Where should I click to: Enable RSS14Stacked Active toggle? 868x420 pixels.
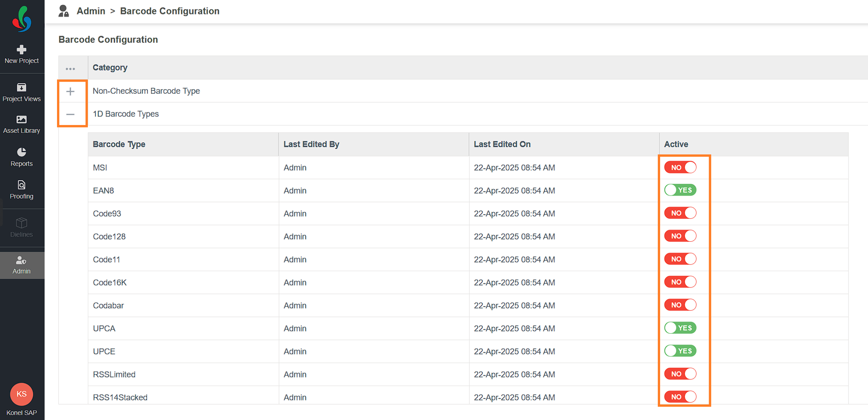(680, 397)
